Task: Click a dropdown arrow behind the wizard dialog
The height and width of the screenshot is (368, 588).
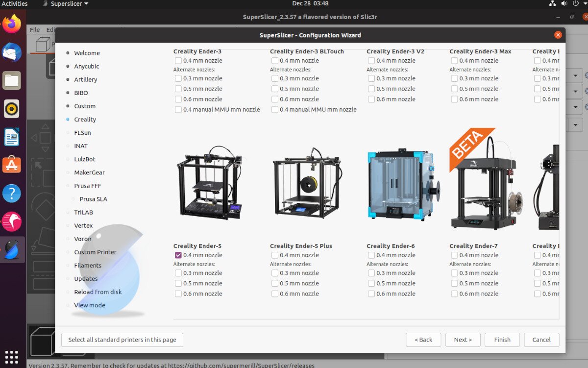Action: click(x=574, y=75)
